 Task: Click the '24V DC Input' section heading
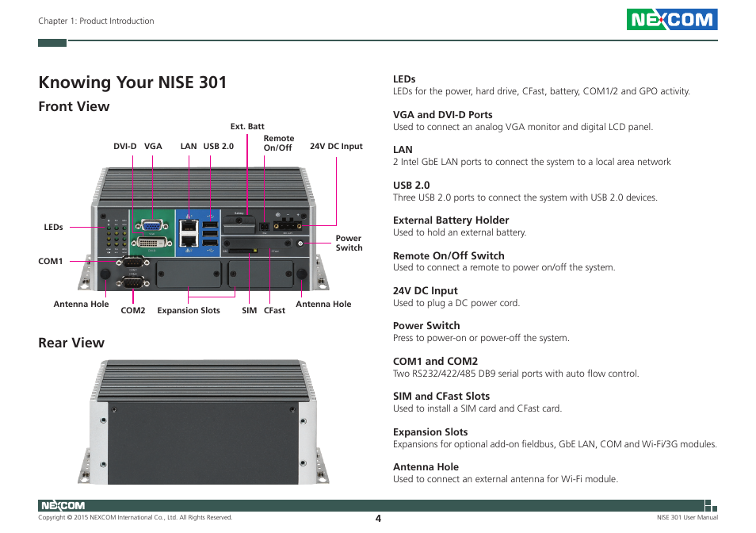pos(426,291)
